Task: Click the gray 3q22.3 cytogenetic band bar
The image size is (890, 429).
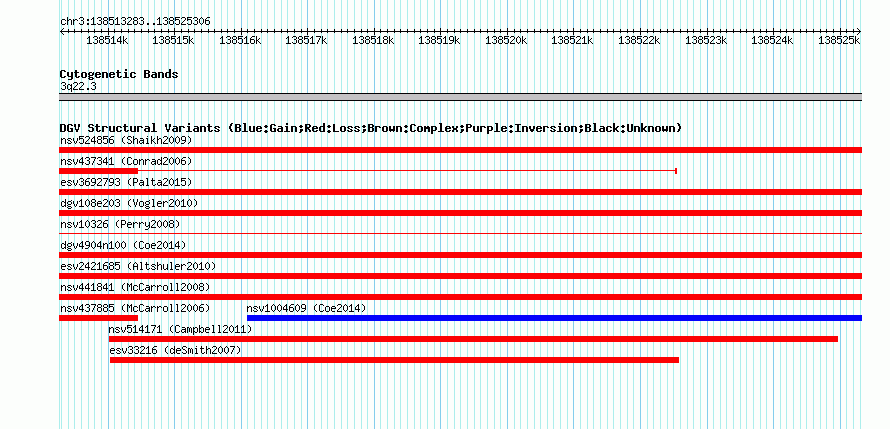Action: pyautogui.click(x=460, y=97)
